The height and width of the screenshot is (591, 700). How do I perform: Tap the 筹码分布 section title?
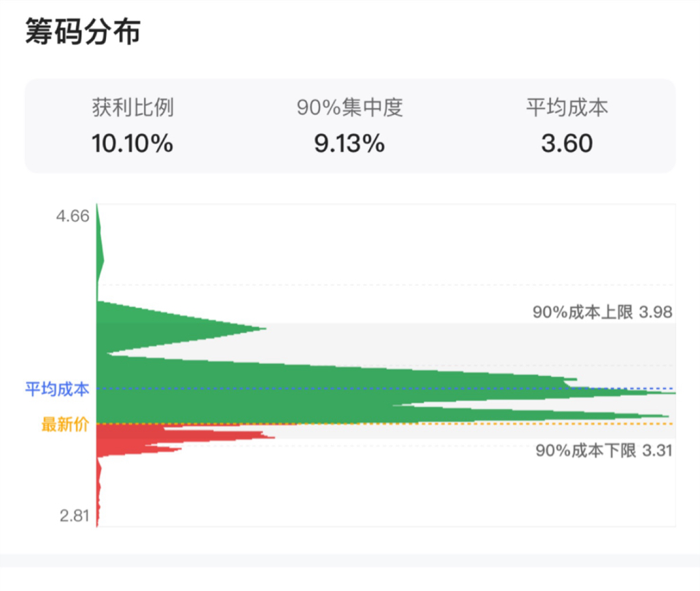tap(83, 31)
